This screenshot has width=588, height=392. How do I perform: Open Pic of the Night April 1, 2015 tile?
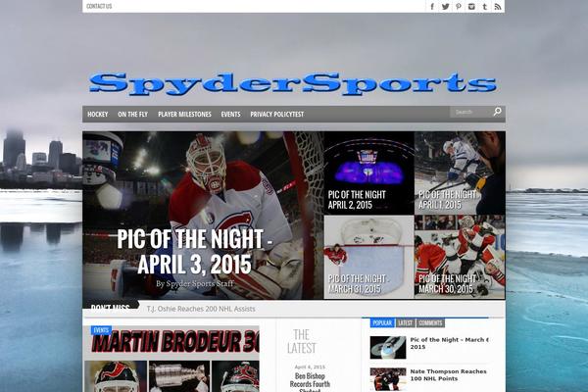[x=460, y=172]
